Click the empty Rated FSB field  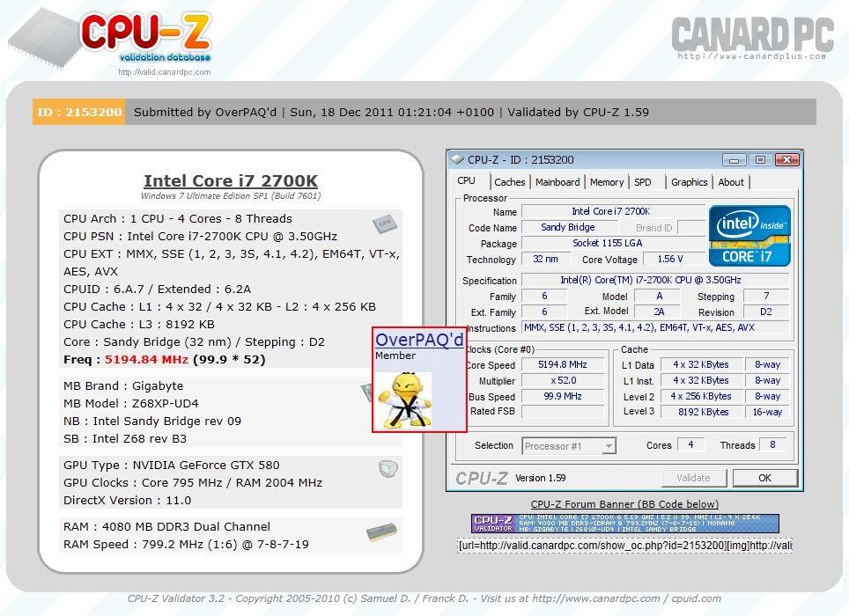click(563, 412)
